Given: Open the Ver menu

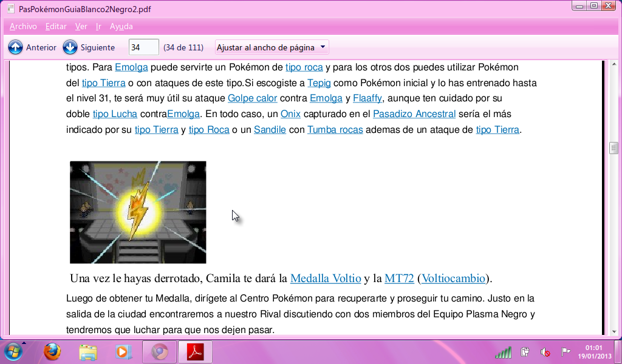Looking at the screenshot, I should pos(81,27).
